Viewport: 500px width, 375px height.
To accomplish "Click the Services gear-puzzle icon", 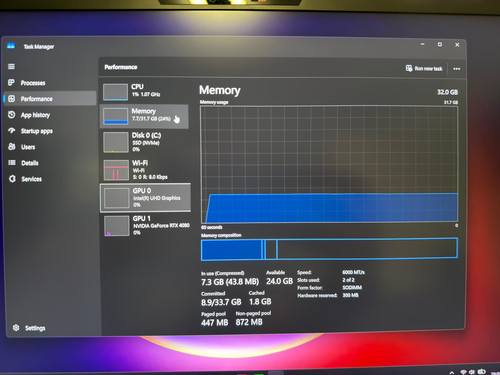I will pos(12,179).
